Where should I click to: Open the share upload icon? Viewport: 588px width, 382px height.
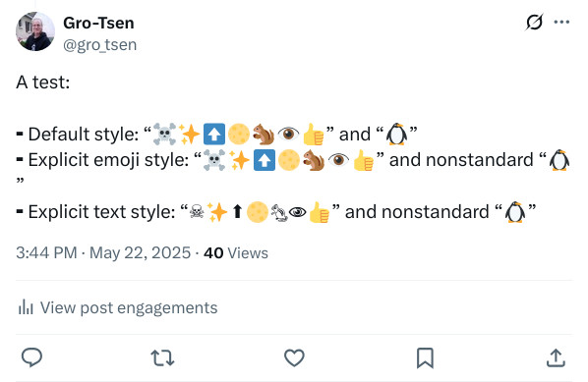pos(556,357)
